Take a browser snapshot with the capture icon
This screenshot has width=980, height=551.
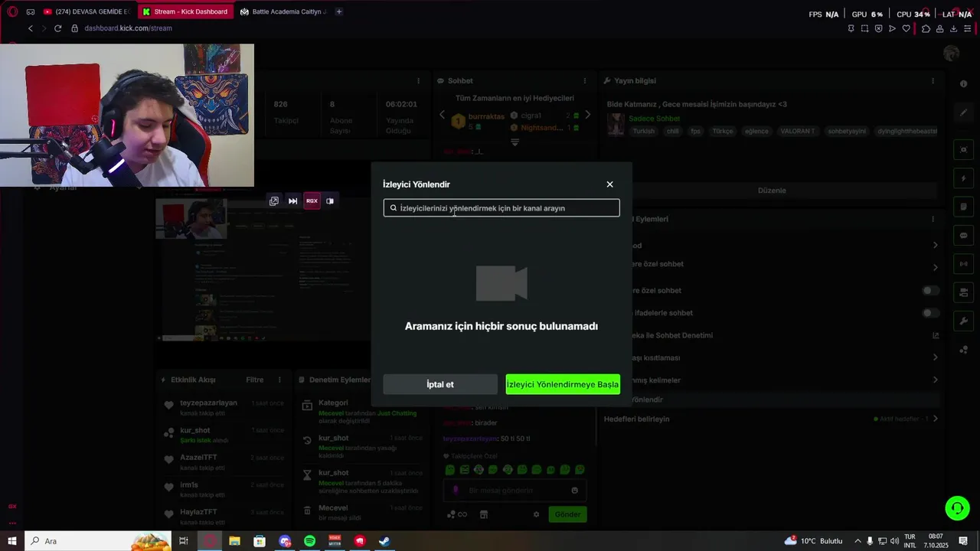[864, 28]
